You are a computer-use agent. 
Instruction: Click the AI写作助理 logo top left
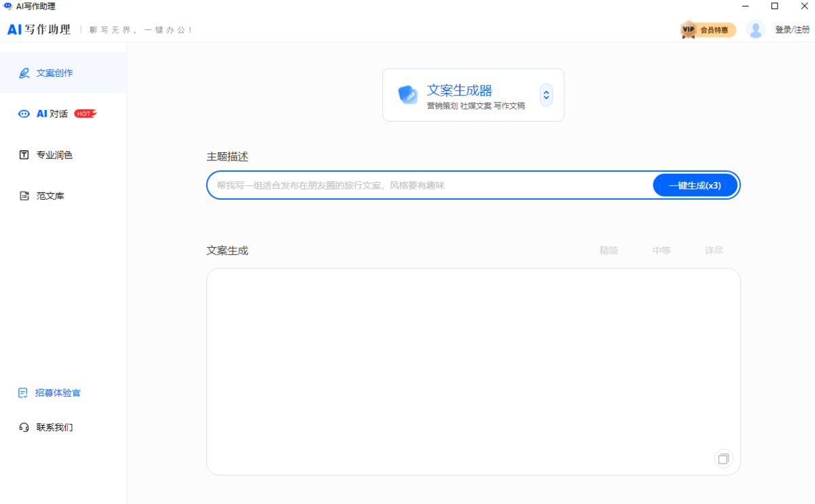(38, 29)
